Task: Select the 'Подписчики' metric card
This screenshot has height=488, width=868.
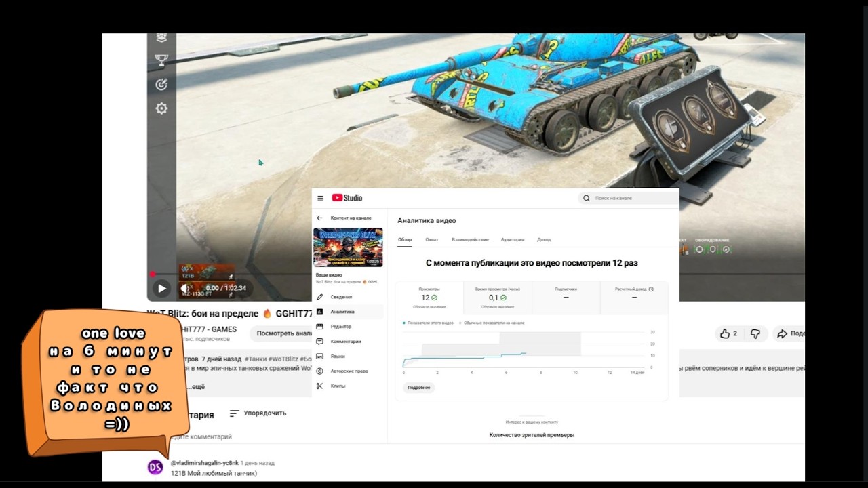Action: [566, 298]
